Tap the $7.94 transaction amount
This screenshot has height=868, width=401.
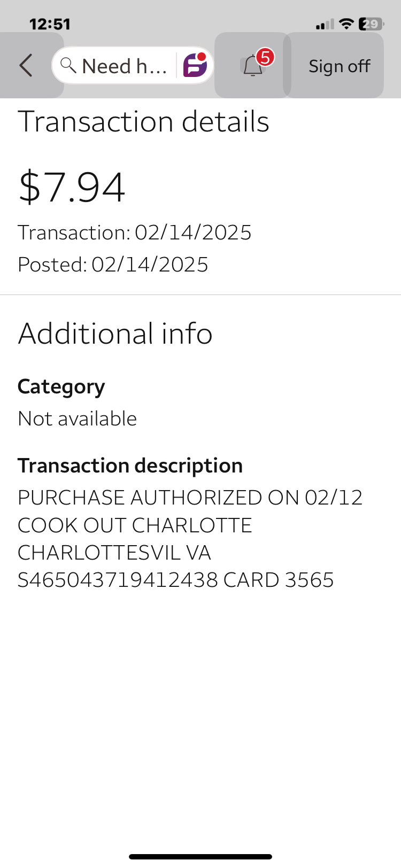click(x=72, y=187)
